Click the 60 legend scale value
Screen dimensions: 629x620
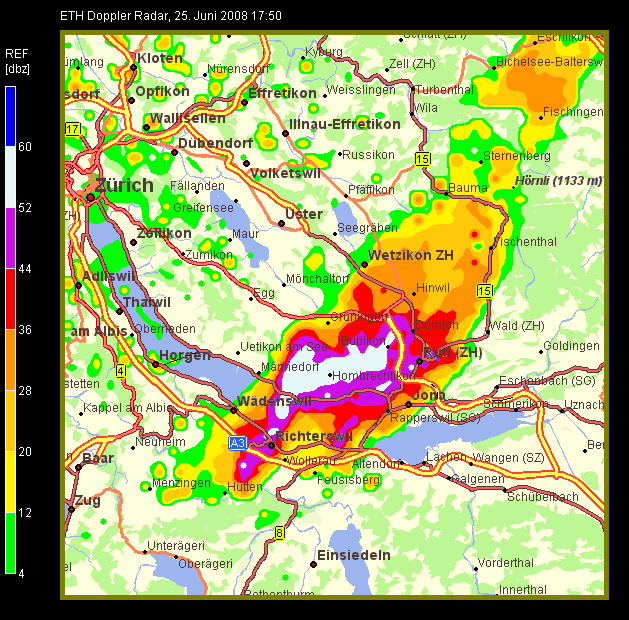tap(25, 147)
